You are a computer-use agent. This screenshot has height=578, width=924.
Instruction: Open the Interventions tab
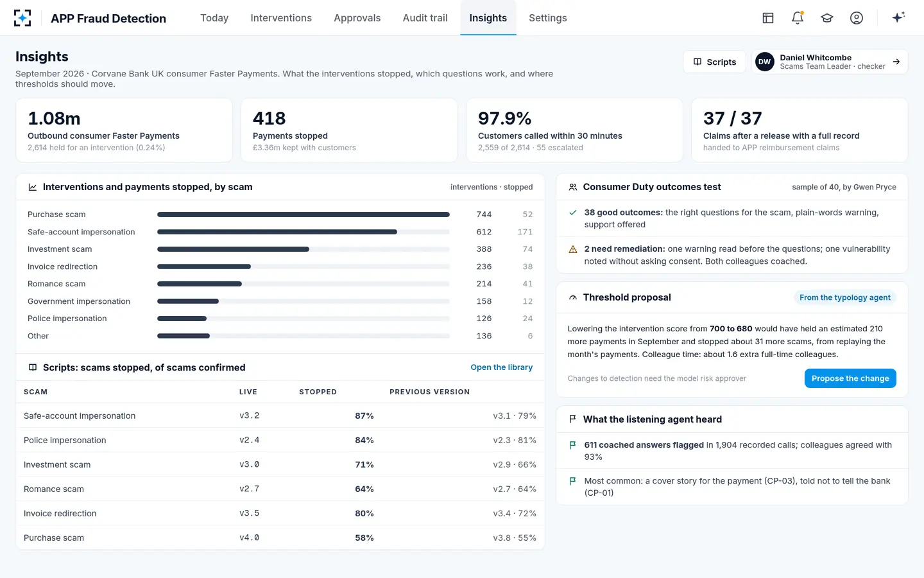point(281,18)
